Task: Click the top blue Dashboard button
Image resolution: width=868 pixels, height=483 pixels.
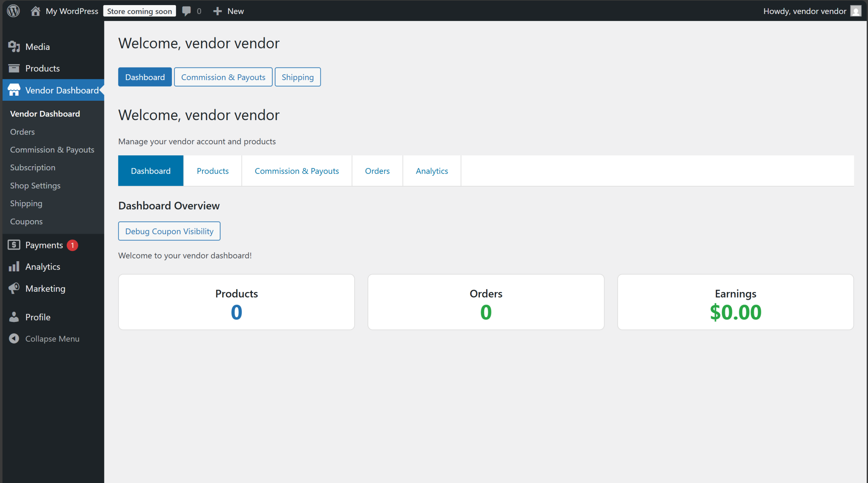Action: [145, 77]
